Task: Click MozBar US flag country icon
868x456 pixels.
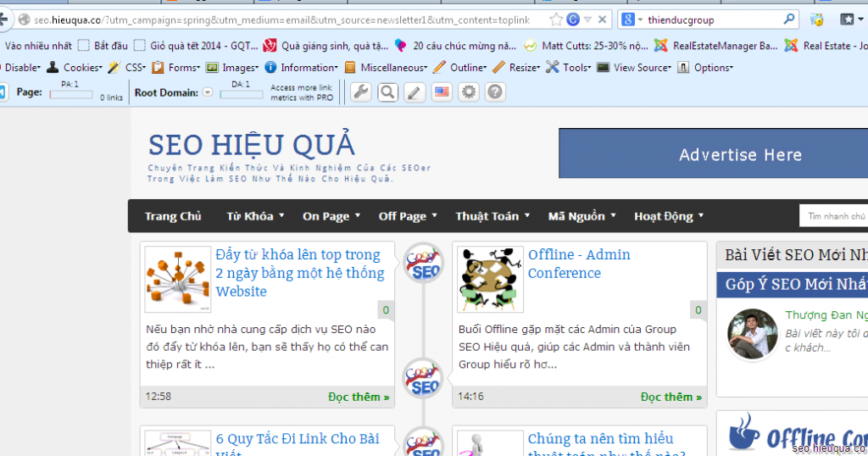Action: 441,92
